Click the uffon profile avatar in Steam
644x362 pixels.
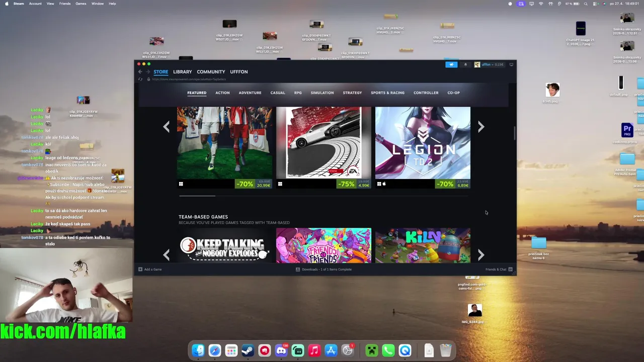coord(477,64)
